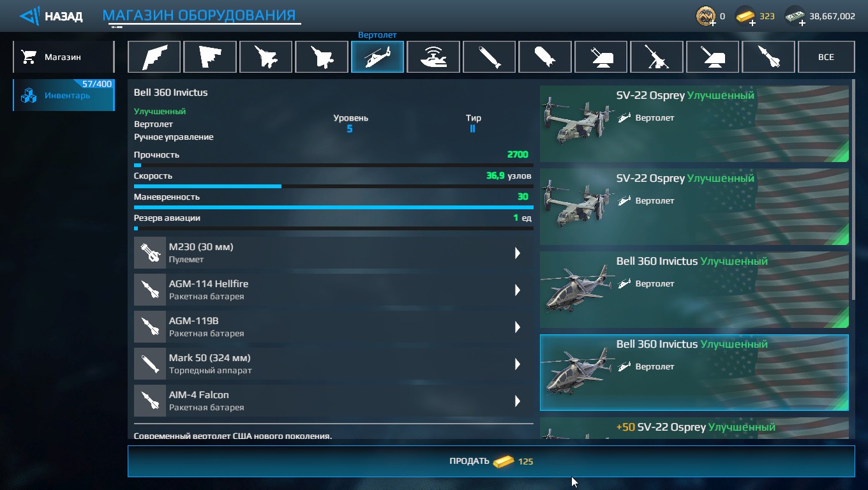The image size is (868, 490).
Task: Go back using НАЗАД button
Action: click(51, 16)
